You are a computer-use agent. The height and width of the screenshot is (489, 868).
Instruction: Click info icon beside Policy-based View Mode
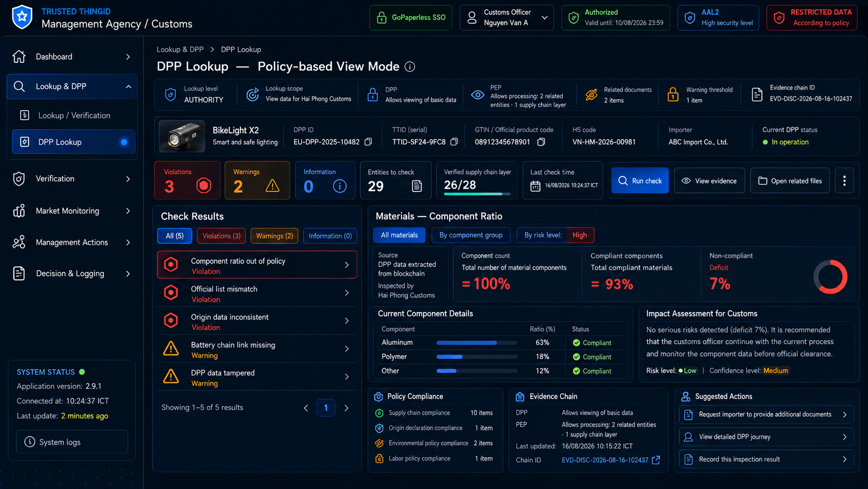point(410,67)
